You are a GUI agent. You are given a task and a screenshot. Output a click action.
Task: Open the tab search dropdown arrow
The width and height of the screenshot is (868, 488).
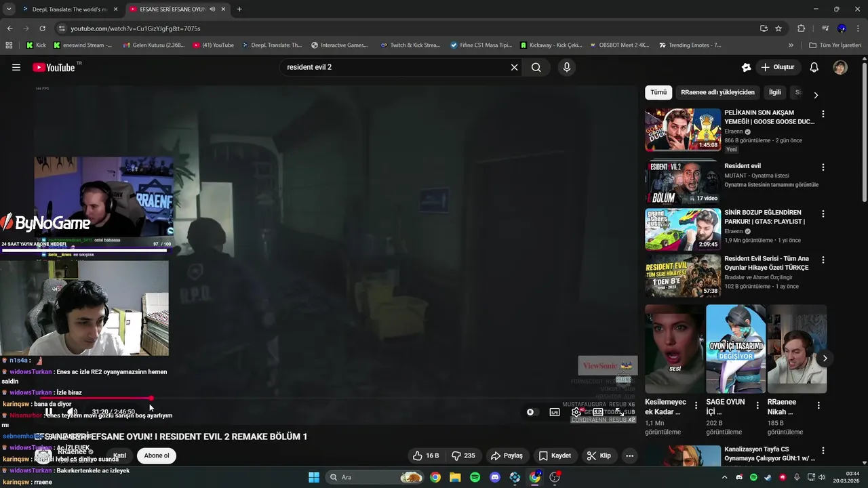tap(8, 9)
